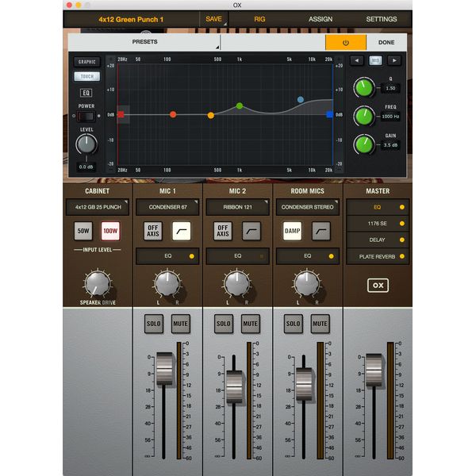The width and height of the screenshot is (476, 476).
Task: Enable Mic 1 low-cut filter icon
Action: 182,231
